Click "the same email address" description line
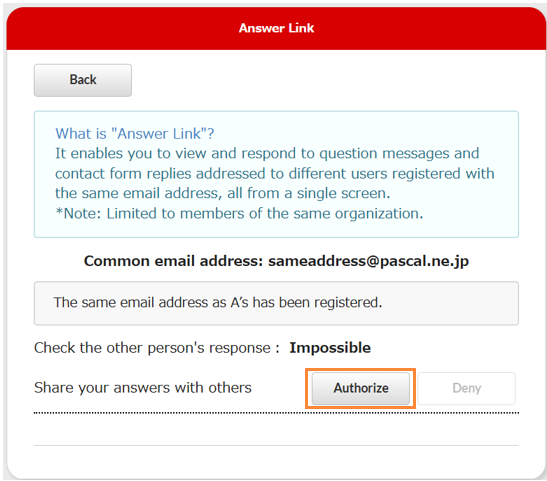 [223, 193]
